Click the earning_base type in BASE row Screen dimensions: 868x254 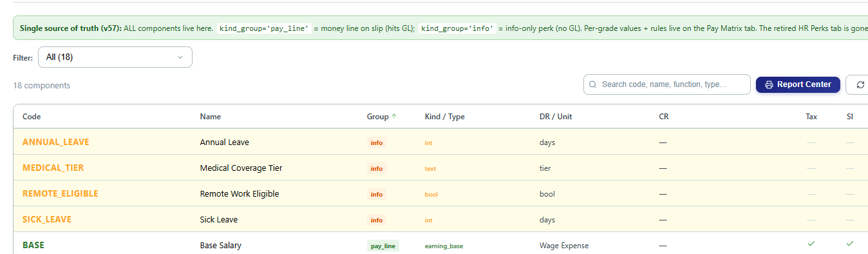pyautogui.click(x=444, y=246)
